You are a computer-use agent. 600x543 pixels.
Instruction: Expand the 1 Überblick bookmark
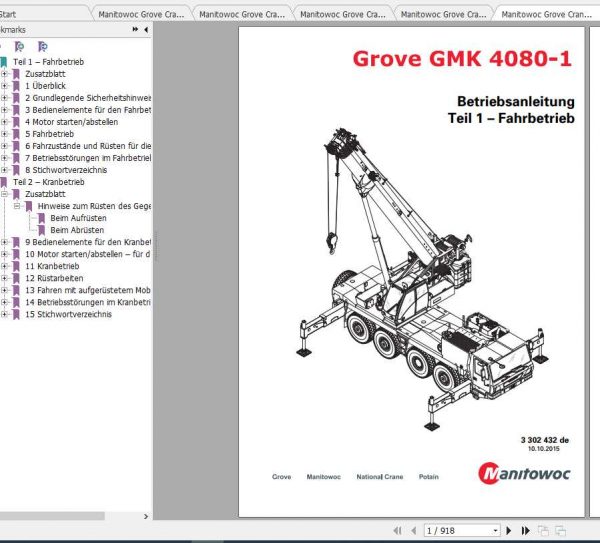coord(4,86)
